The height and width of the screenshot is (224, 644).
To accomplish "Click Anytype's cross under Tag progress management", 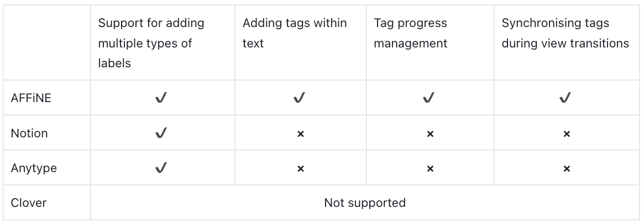I will point(430,169).
